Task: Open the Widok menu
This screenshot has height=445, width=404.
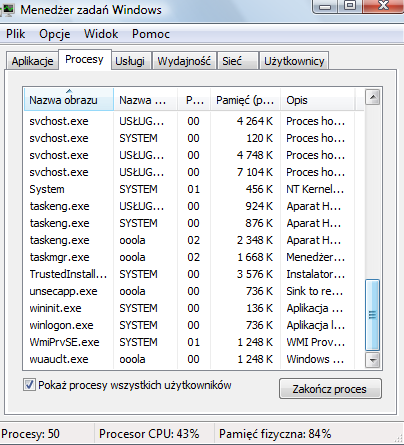Action: (x=101, y=34)
